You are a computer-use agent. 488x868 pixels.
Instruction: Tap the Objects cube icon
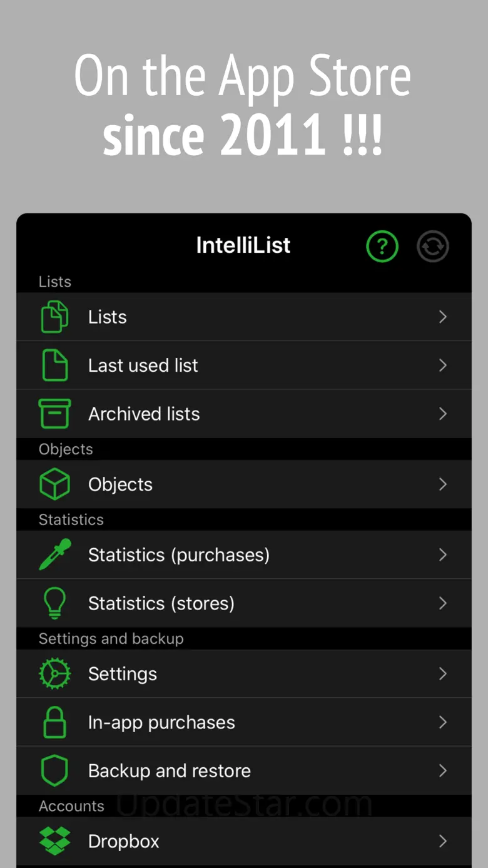coord(54,484)
